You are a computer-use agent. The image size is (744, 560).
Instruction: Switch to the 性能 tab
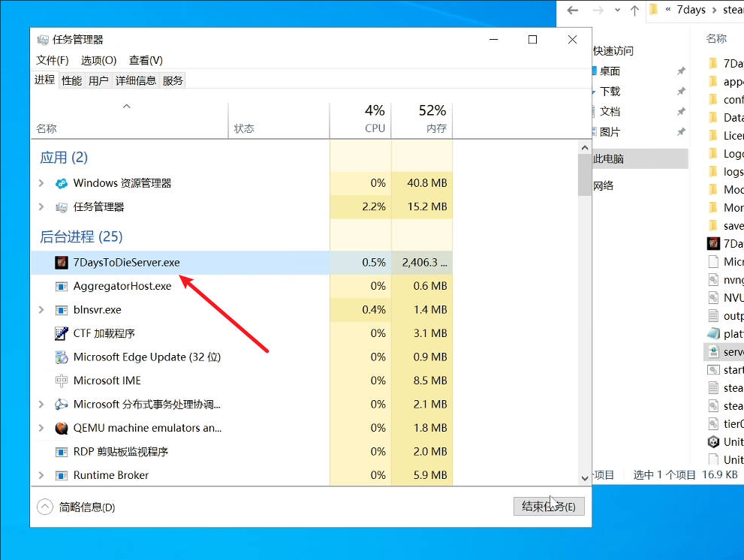pyautogui.click(x=72, y=80)
